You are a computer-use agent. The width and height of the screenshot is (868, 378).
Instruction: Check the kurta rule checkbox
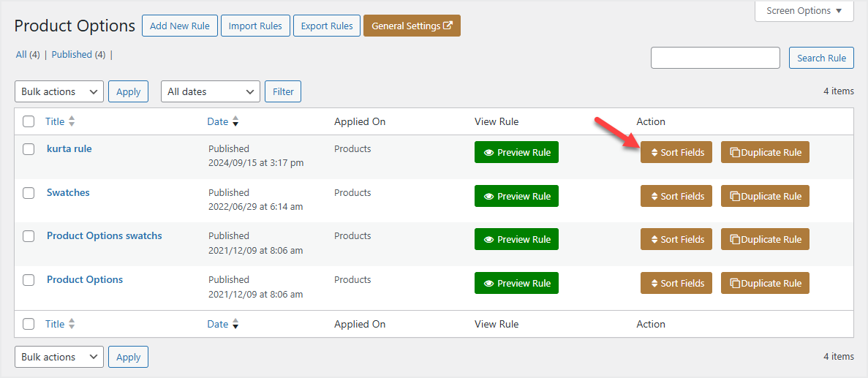click(29, 149)
